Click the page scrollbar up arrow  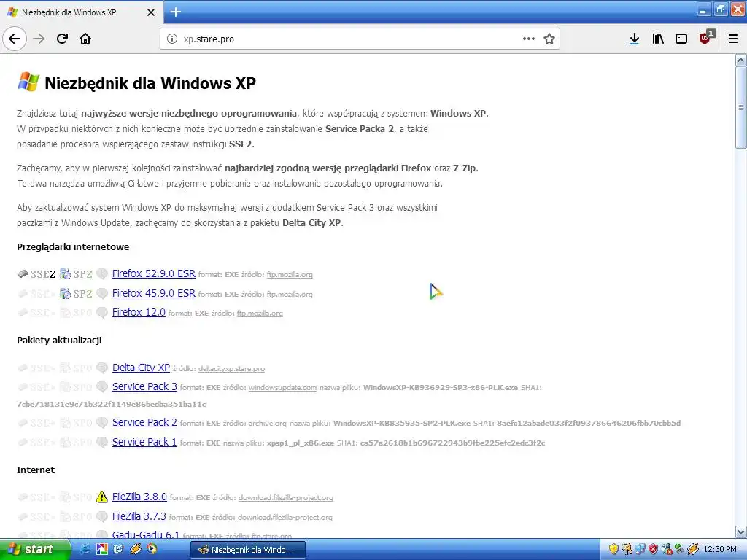click(x=741, y=60)
